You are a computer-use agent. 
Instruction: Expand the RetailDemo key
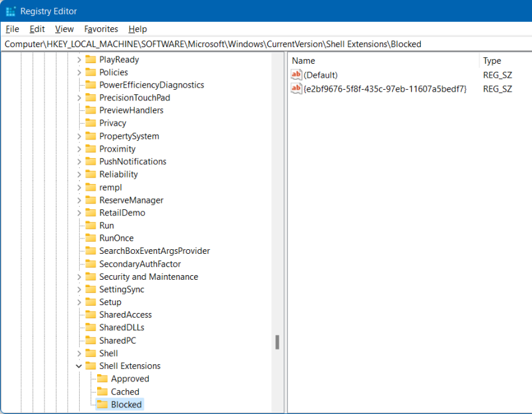[78, 213]
